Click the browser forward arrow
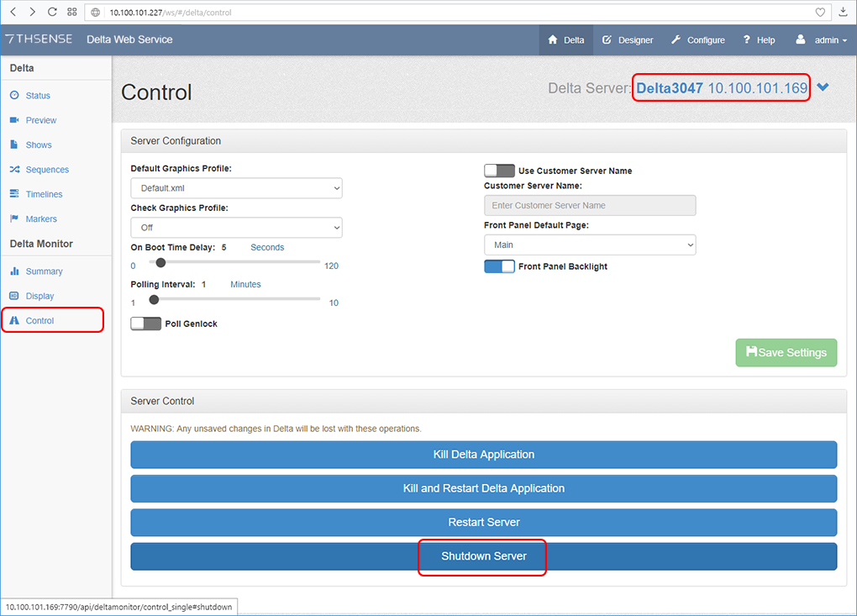The image size is (857, 616). [32, 12]
